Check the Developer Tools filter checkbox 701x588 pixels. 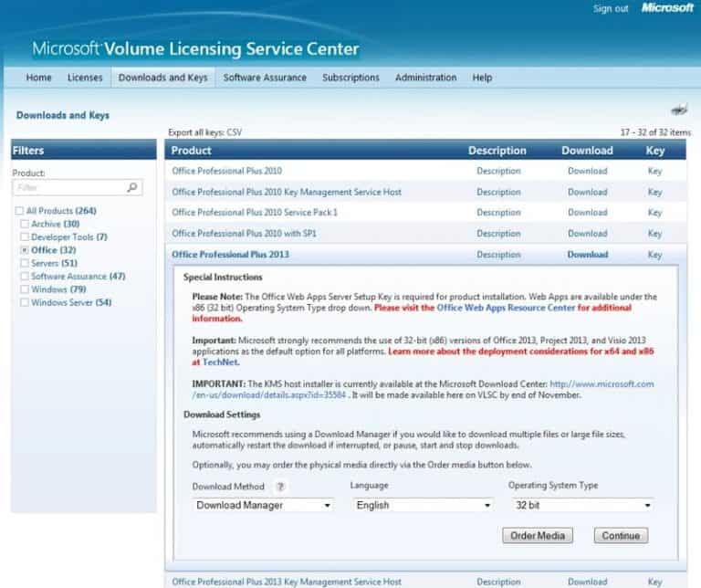tap(25, 237)
